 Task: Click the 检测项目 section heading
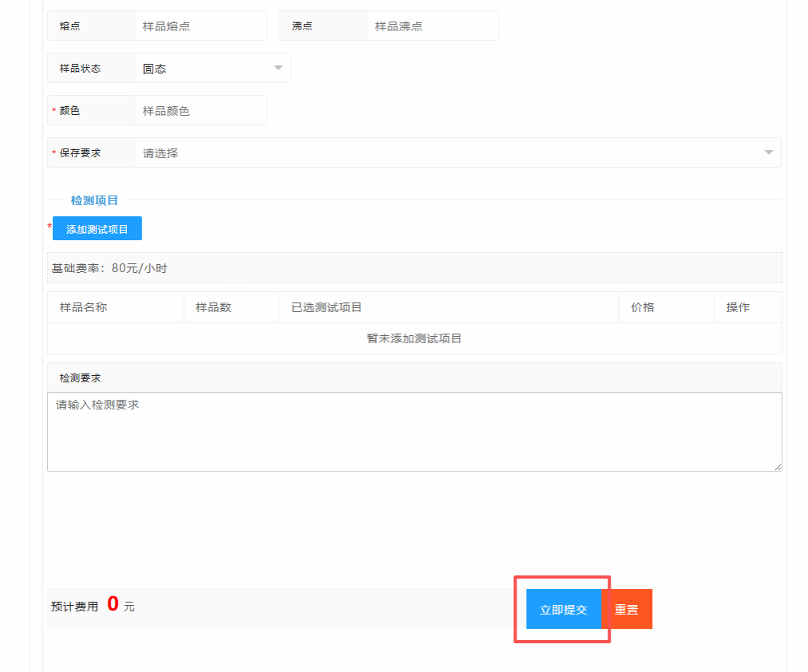(94, 200)
